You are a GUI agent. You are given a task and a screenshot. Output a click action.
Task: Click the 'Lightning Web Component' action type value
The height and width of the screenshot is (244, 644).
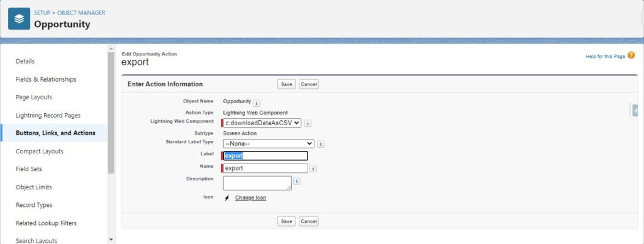click(x=255, y=113)
